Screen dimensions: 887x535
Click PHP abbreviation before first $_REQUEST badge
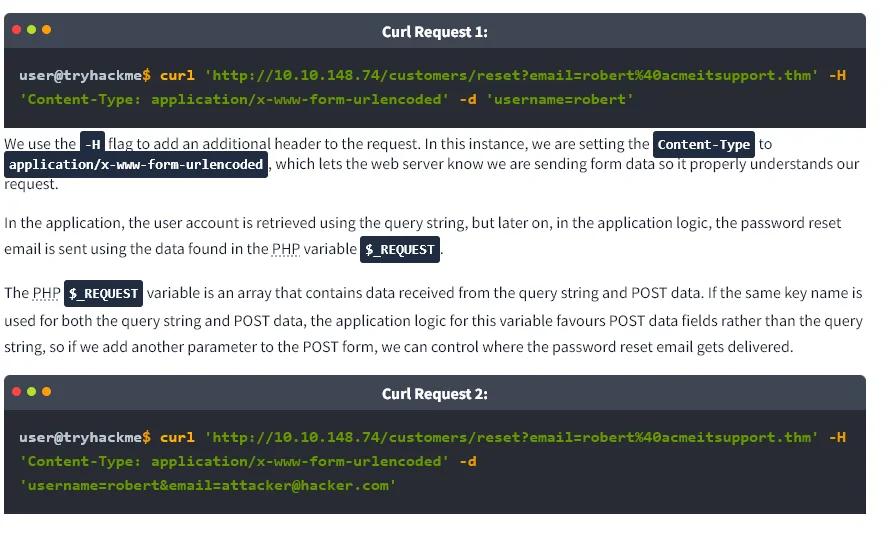tap(286, 249)
